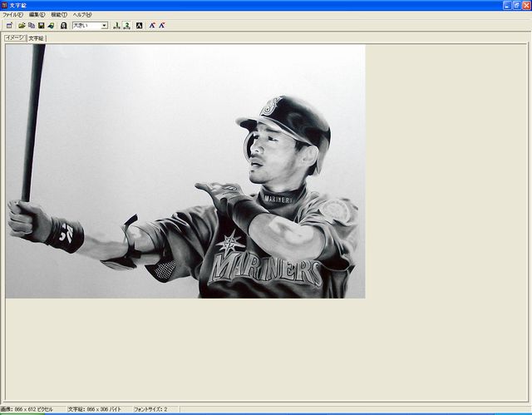Expand the 大きい size dropdown arrow

click(105, 26)
